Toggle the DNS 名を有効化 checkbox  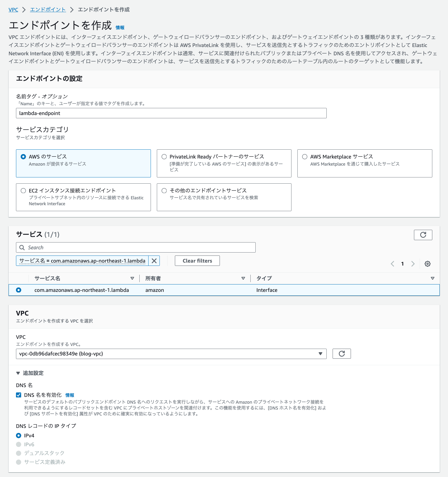(x=19, y=395)
